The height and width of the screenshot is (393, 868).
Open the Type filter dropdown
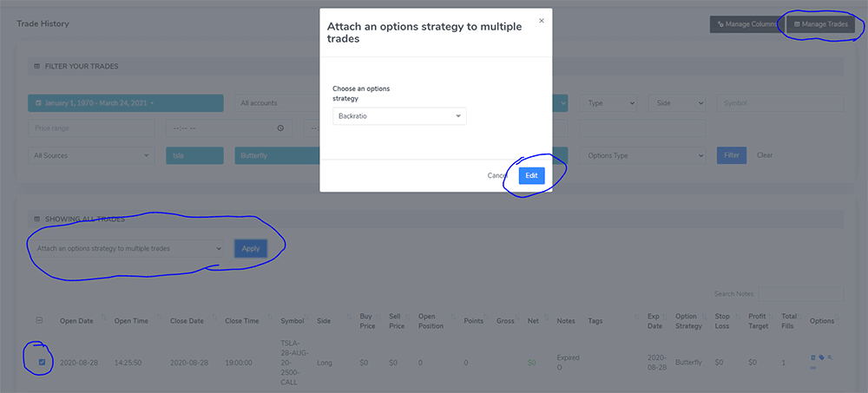608,103
